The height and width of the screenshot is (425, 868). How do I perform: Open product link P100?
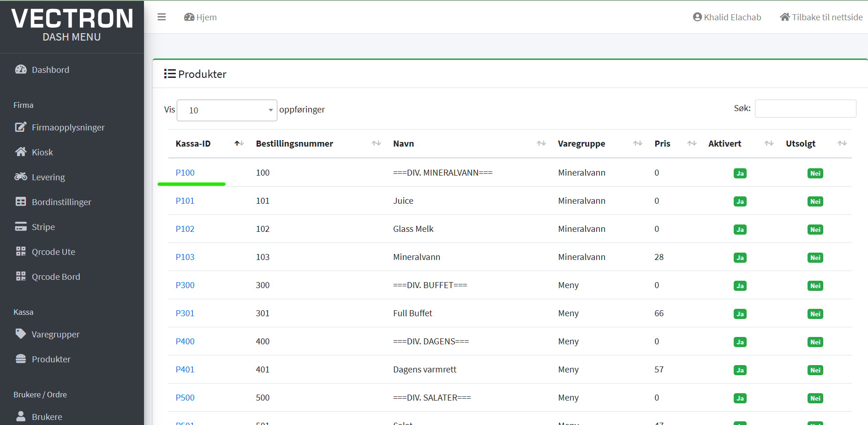[x=185, y=172]
